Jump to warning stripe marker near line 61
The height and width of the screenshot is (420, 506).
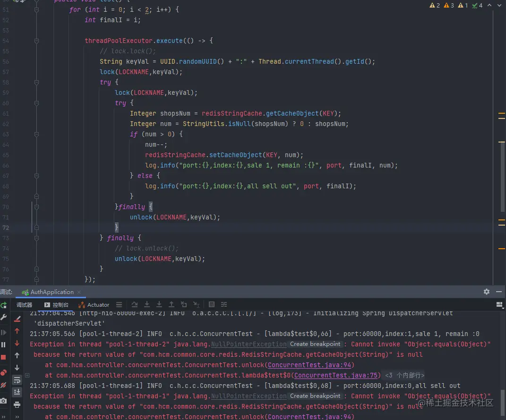pos(501,113)
